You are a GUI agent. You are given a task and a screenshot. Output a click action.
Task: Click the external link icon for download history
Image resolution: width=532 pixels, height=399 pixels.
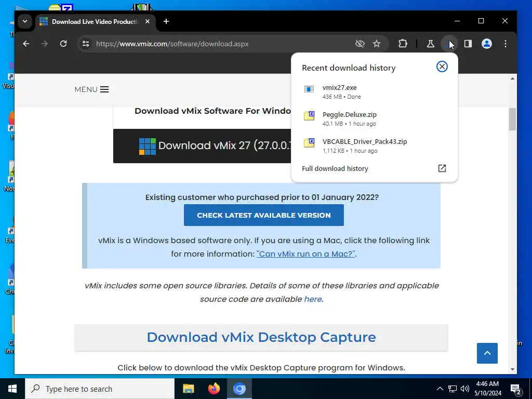[x=442, y=168]
